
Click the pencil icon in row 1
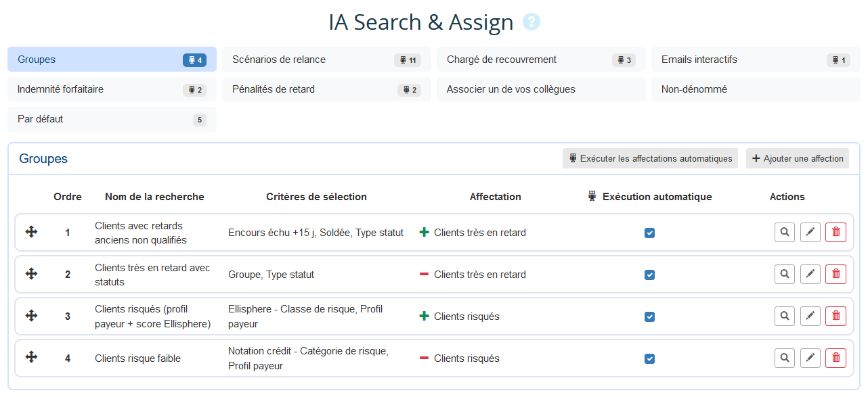810,233
